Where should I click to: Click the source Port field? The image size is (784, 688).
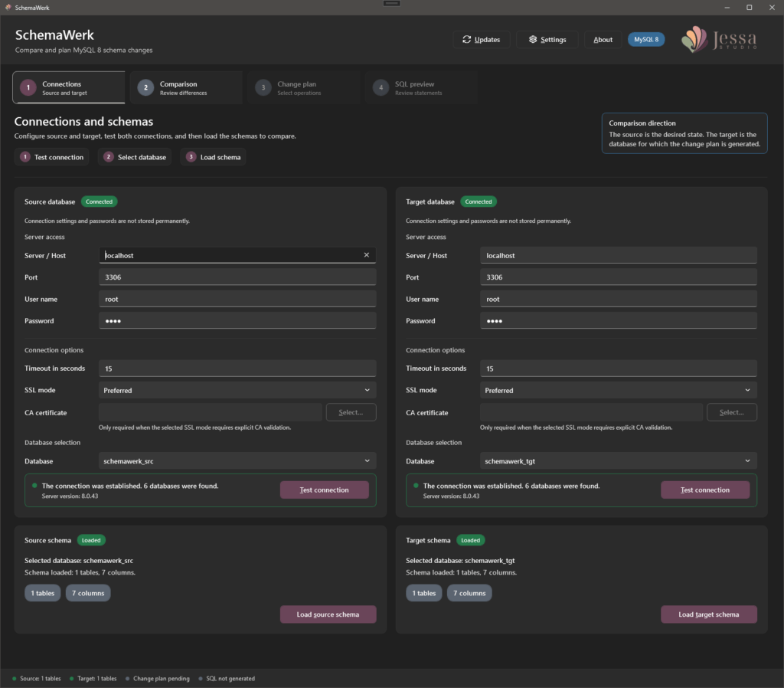point(237,277)
